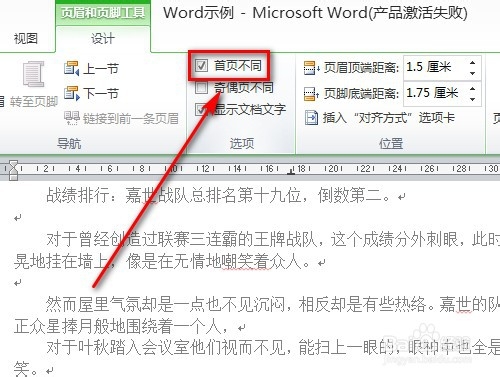Click the 下一节 section icon
Image resolution: width=500 pixels, height=377 pixels.
coord(72,93)
